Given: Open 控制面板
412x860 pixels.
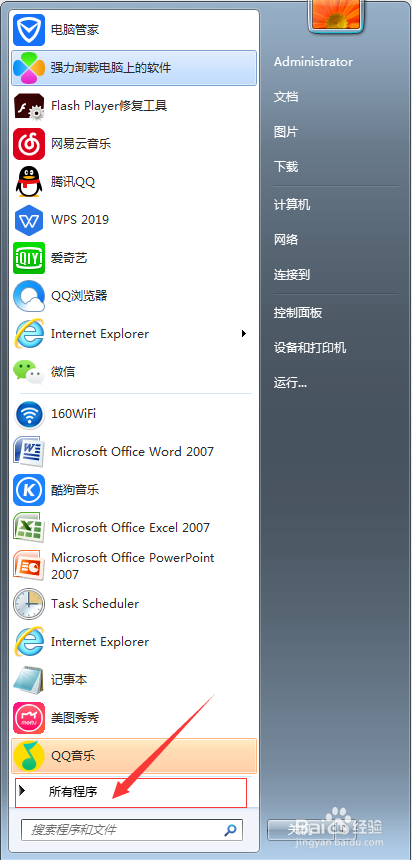Looking at the screenshot, I should [298, 313].
